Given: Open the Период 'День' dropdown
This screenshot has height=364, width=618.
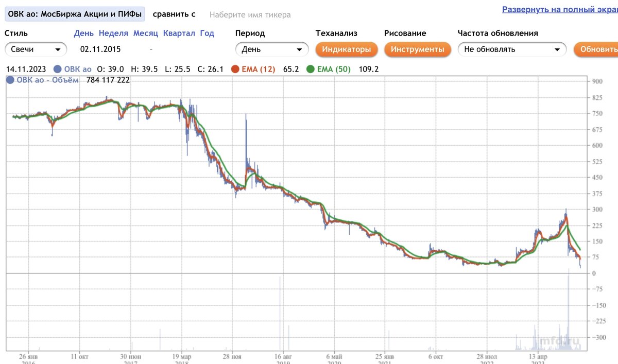Looking at the screenshot, I should coord(271,49).
